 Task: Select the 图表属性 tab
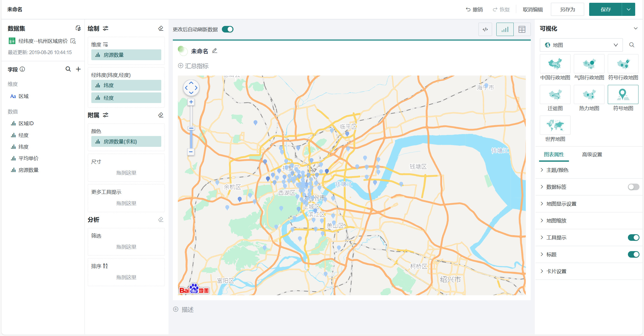coord(554,154)
